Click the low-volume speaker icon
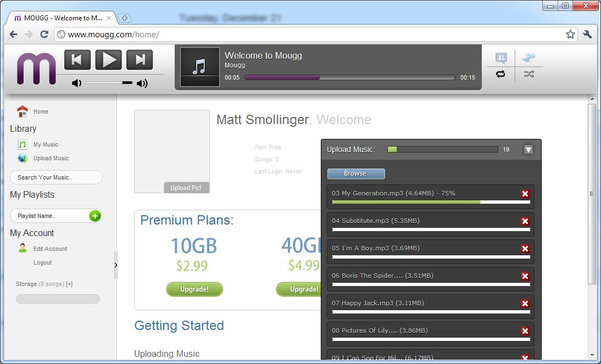The width and height of the screenshot is (601, 364). (77, 83)
